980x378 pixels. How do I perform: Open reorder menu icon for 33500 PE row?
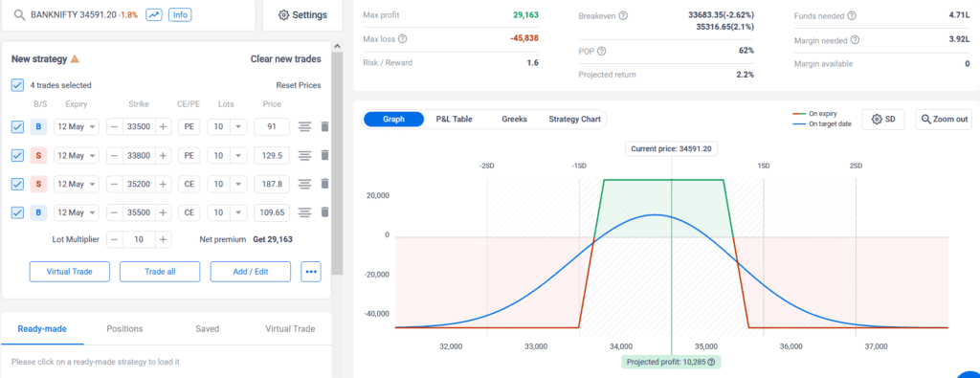304,127
